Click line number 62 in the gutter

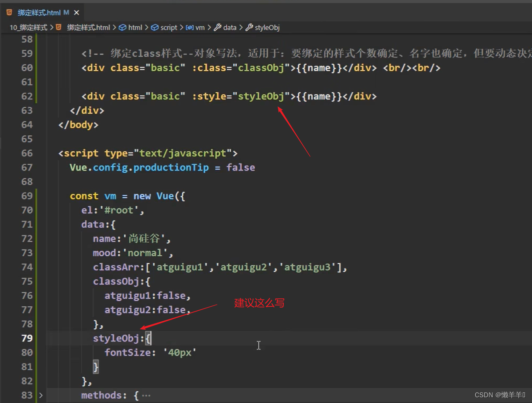click(27, 96)
